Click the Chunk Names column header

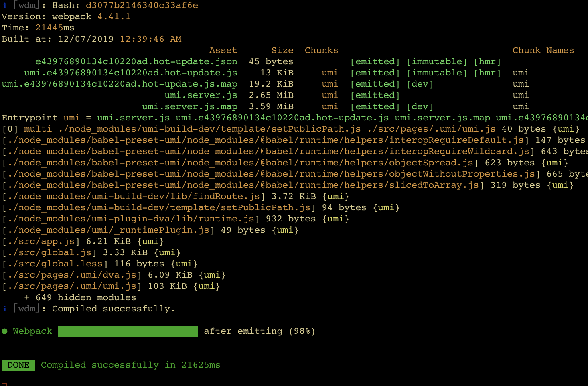click(543, 51)
